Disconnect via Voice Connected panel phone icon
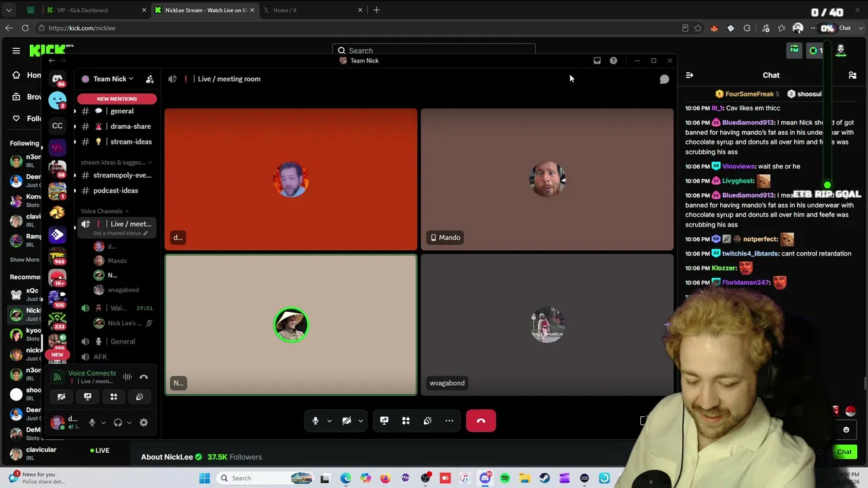The height and width of the screenshot is (488, 868). pos(144,377)
